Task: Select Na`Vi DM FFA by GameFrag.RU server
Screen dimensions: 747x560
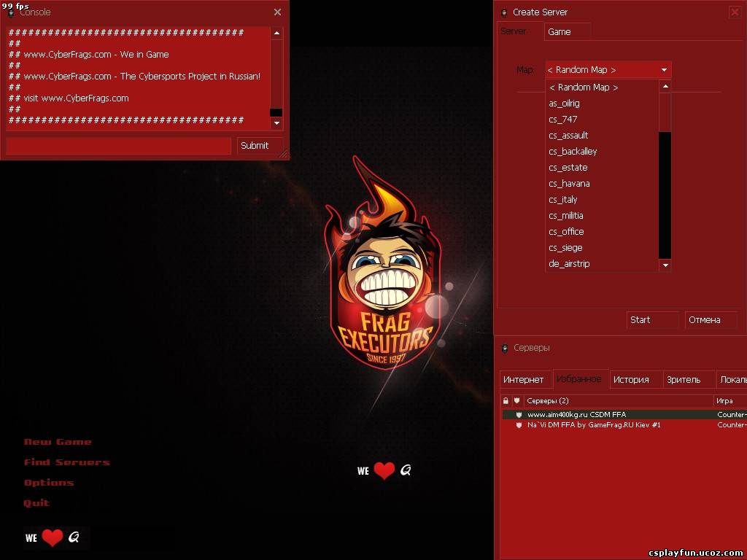Action: pyautogui.click(x=624, y=425)
